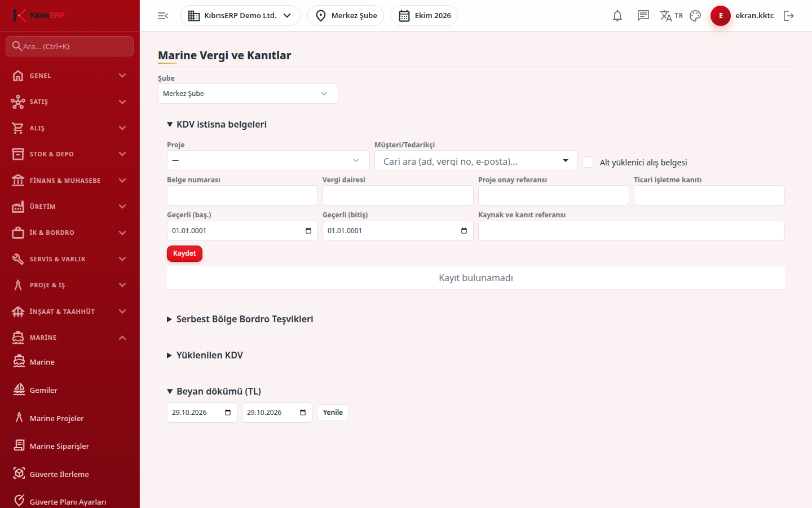The image size is (812, 508).
Task: Collapse the sidebar with the menu icon
Action: (163, 16)
